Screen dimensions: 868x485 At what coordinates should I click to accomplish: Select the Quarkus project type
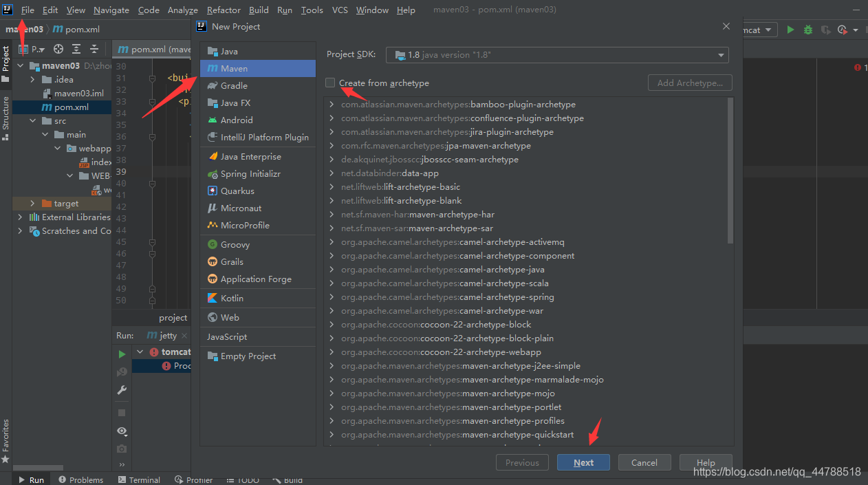(258, 191)
